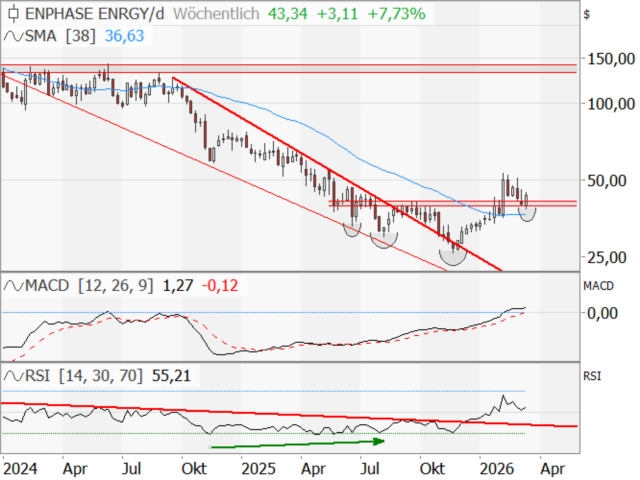Click the 150,00 price axis label
The height and width of the screenshot is (480, 640).
pos(611,59)
